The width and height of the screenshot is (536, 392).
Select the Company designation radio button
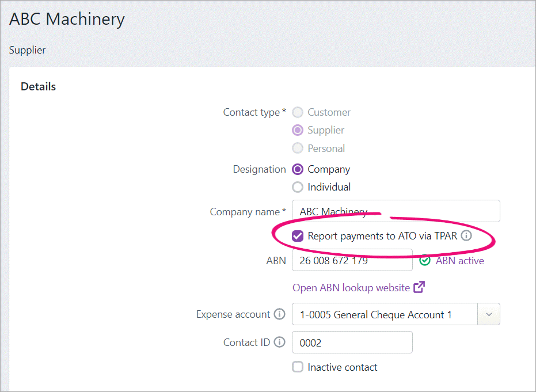(x=298, y=169)
